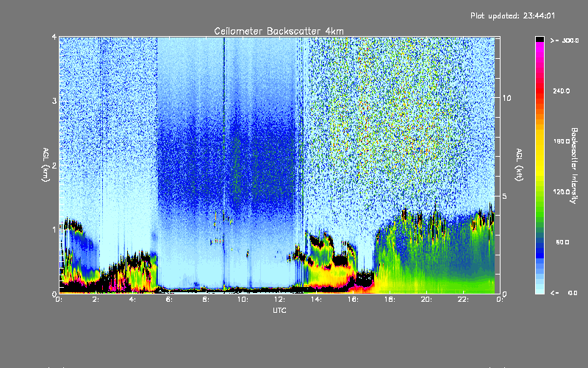Click the colorbar value 240.0
This screenshot has height=368, width=588.
pos(562,91)
